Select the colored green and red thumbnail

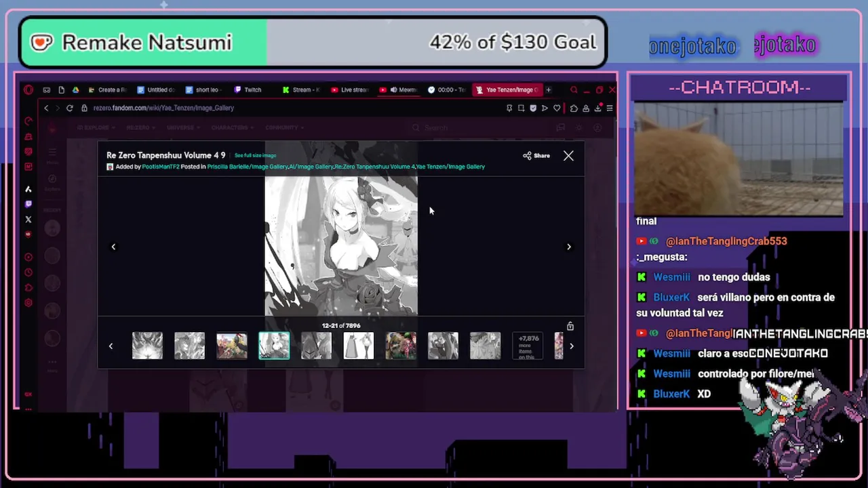tap(401, 346)
